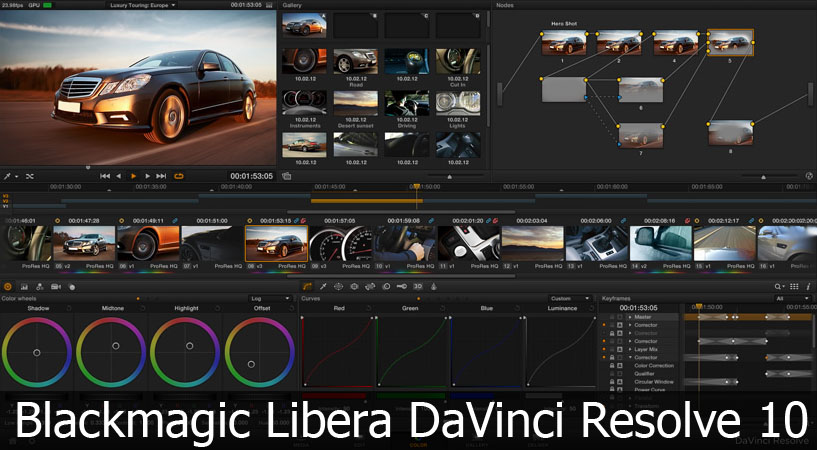Screen dimensions: 817x450
Task: Adjust the gallery thumbnail size slider
Action: [x=450, y=177]
